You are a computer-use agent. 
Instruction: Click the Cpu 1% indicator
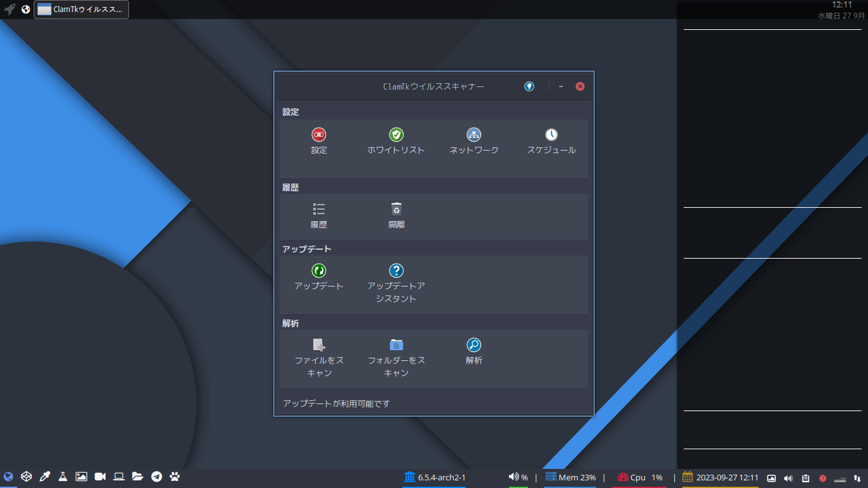(x=640, y=477)
